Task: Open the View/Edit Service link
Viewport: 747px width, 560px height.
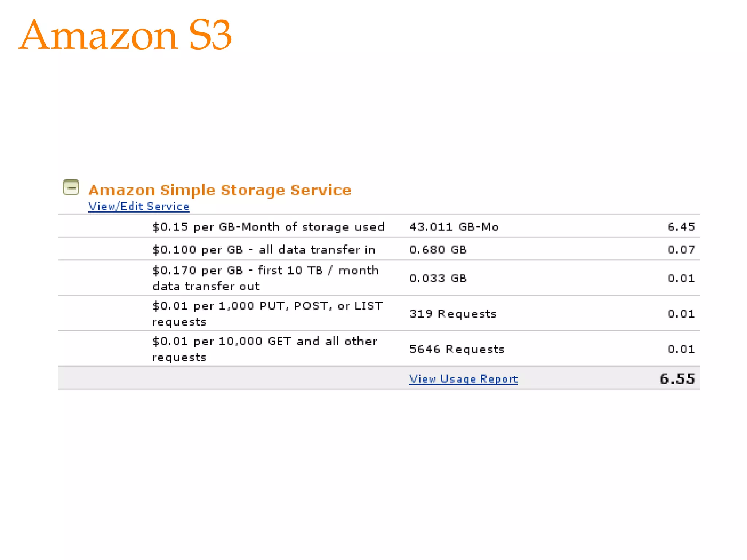Action: click(139, 206)
